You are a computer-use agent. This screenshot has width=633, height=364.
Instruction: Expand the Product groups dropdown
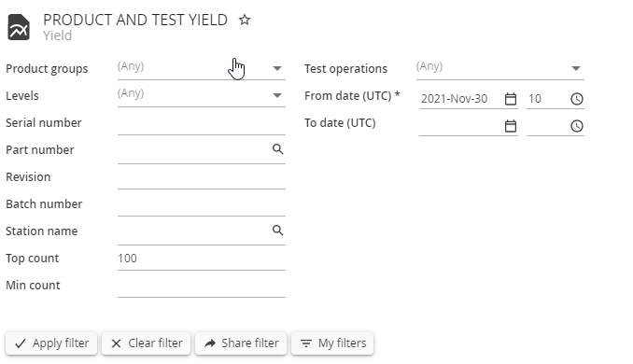tap(202, 69)
